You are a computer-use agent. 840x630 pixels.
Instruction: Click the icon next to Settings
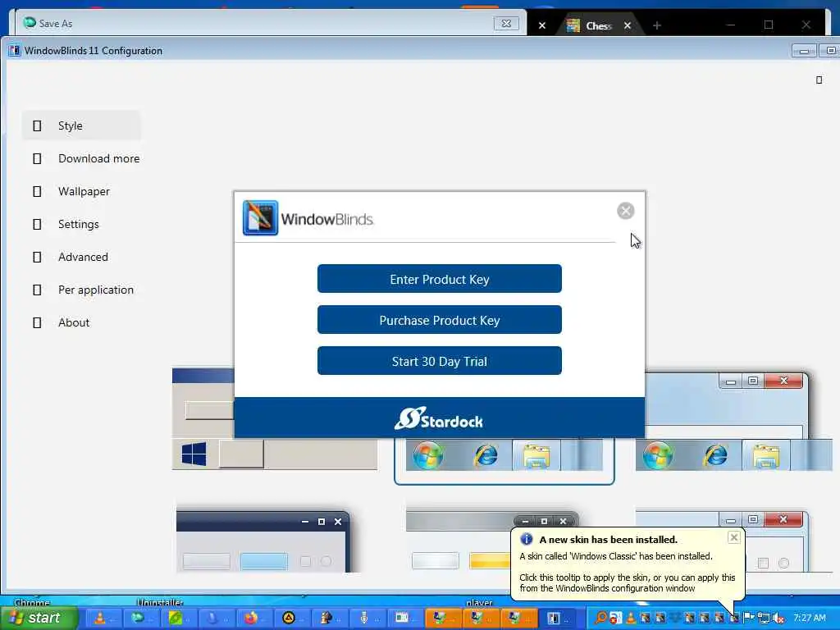click(37, 224)
